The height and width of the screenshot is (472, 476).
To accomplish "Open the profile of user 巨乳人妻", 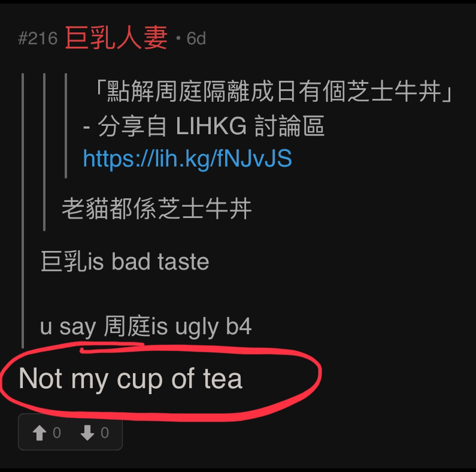I will [116, 38].
